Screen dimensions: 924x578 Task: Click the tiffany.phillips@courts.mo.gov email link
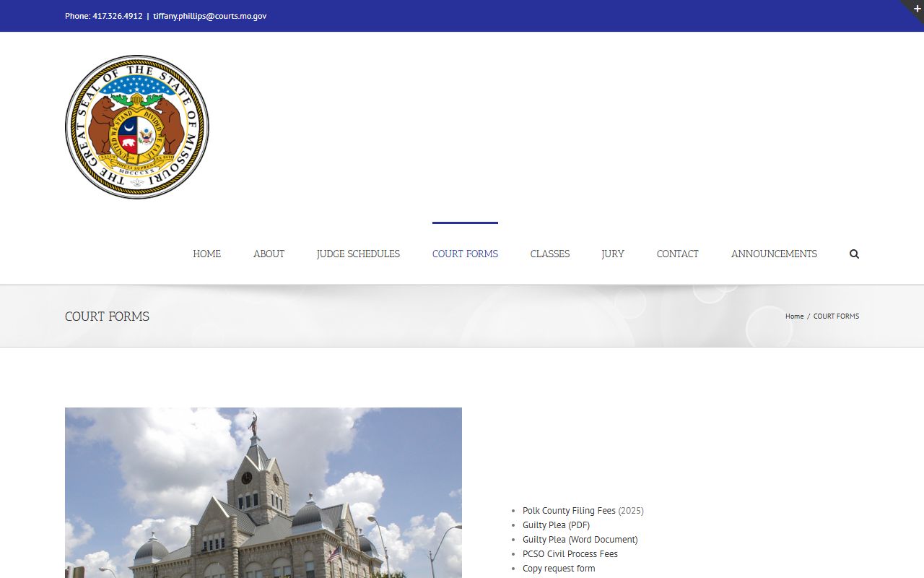[x=209, y=16]
